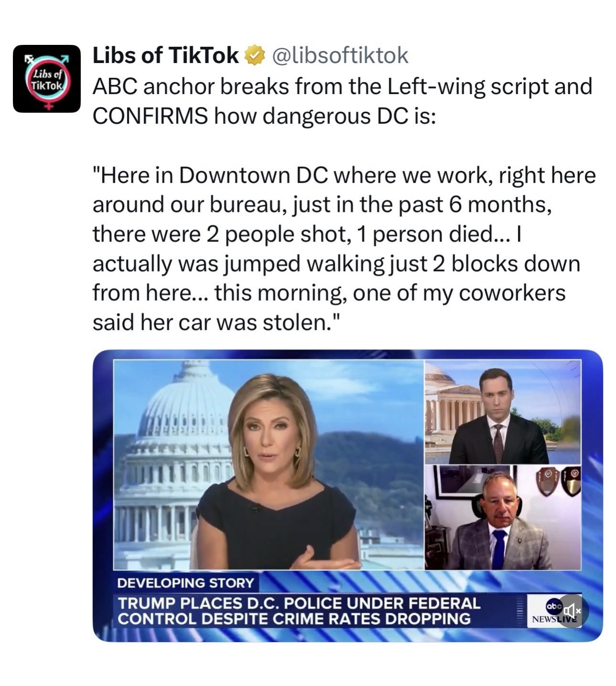Click the abc News Live logo

(553, 611)
